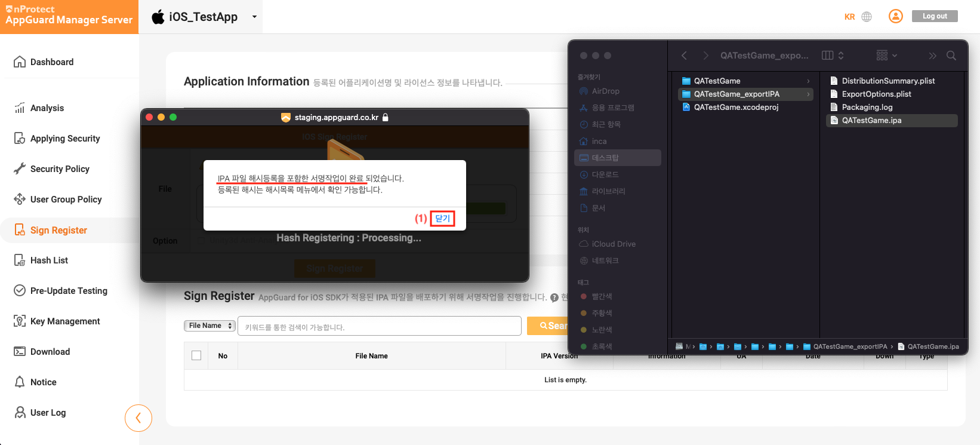Select the red color tag in Finder
Image resolution: width=980 pixels, height=445 pixels.
click(x=601, y=297)
